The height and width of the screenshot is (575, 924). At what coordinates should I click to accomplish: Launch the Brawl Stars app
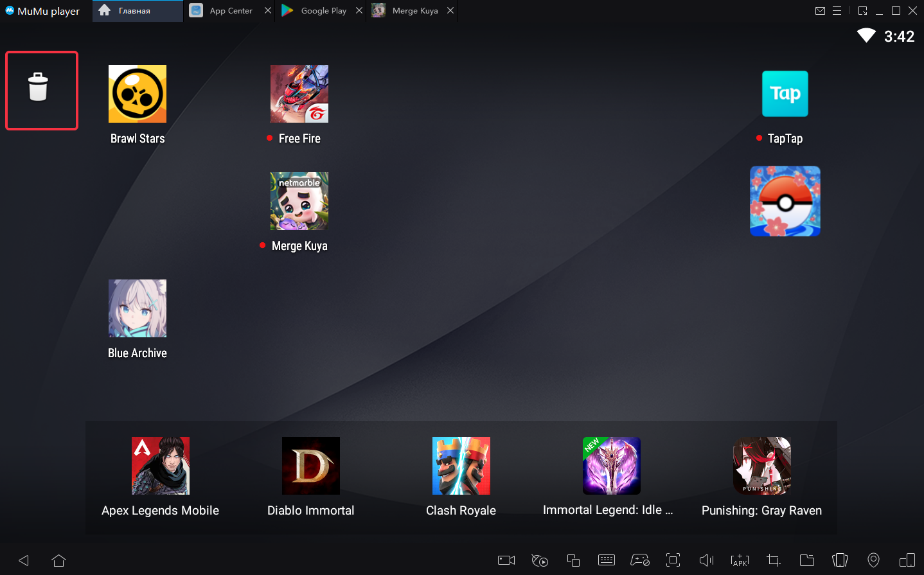coord(138,94)
